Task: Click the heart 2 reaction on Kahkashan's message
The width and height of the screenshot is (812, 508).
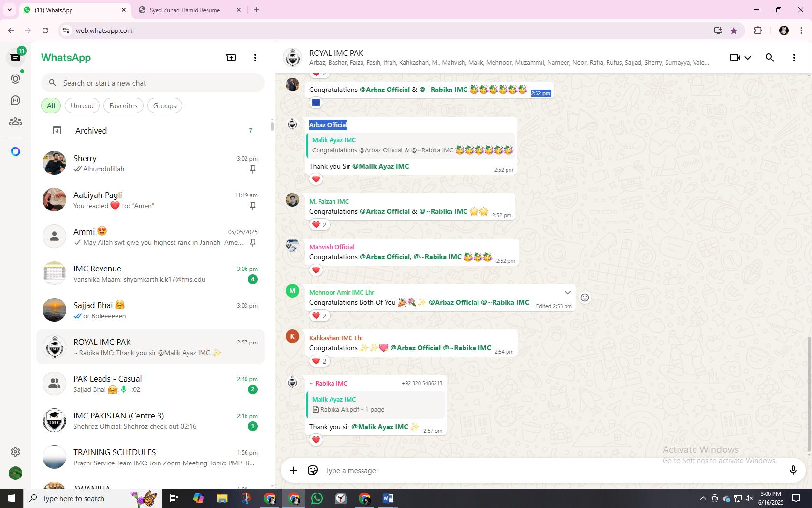Action: coord(319,361)
